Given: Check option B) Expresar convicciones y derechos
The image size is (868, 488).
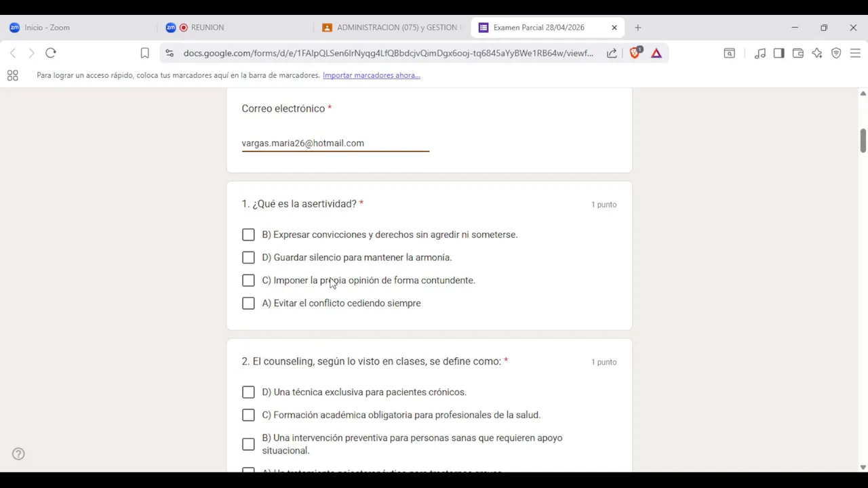Looking at the screenshot, I should click(248, 235).
